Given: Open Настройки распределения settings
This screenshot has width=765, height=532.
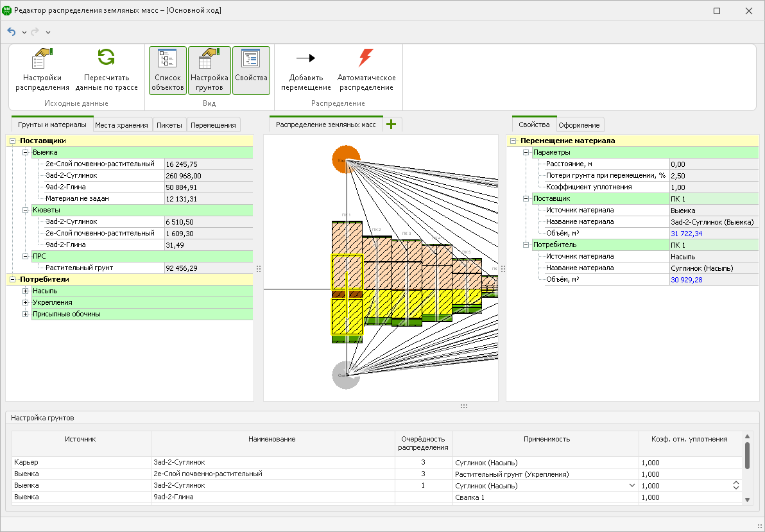Looking at the screenshot, I should [x=42, y=71].
